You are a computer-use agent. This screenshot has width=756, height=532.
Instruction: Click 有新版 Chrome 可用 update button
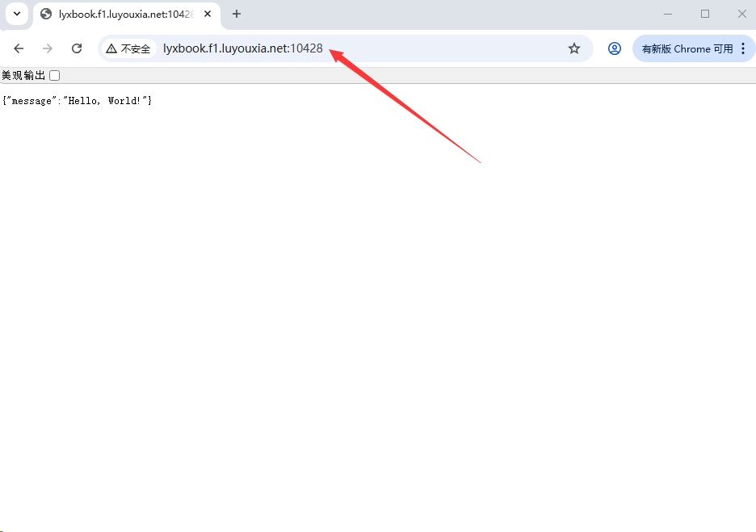coord(687,48)
